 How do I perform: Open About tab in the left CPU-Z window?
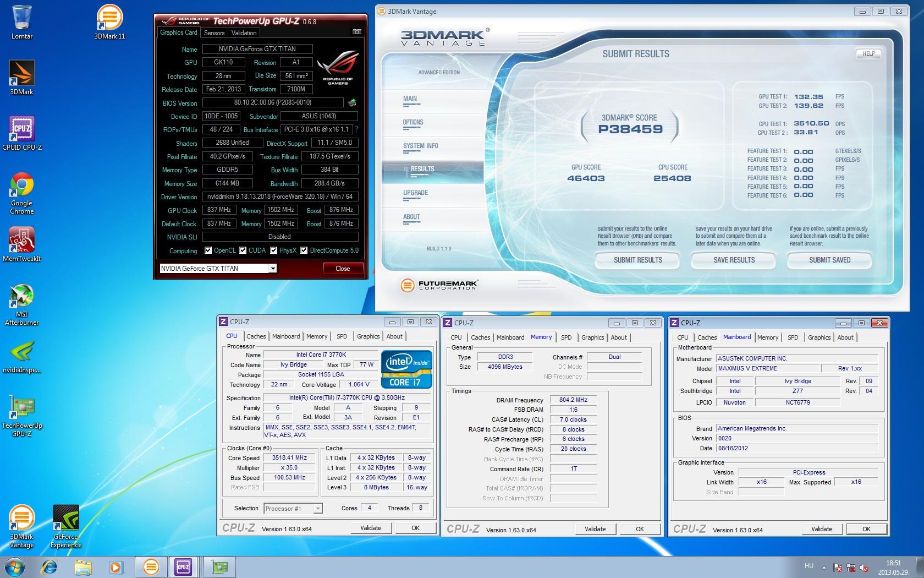(394, 336)
